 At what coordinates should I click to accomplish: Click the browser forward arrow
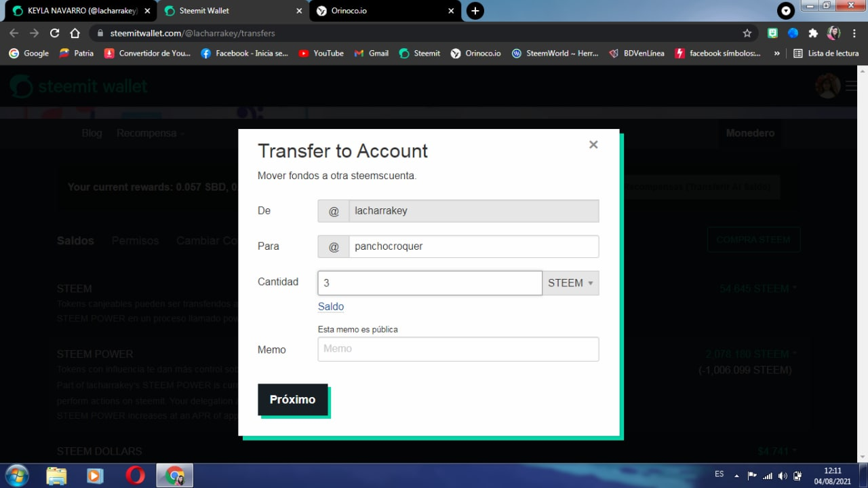click(34, 33)
